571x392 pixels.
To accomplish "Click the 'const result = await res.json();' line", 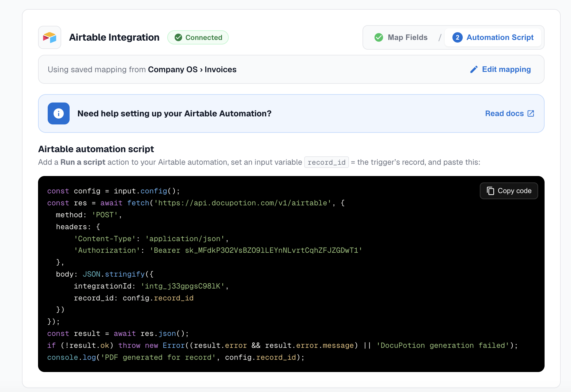I will [118, 333].
